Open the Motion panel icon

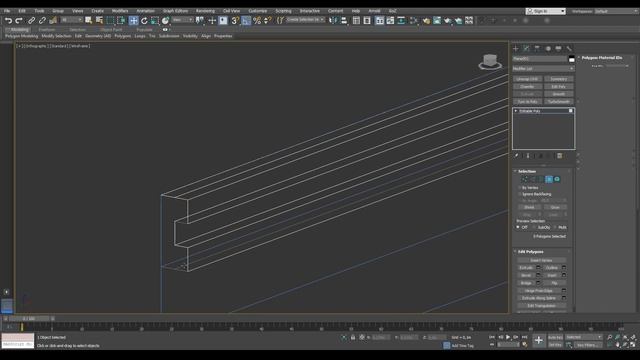(x=548, y=49)
